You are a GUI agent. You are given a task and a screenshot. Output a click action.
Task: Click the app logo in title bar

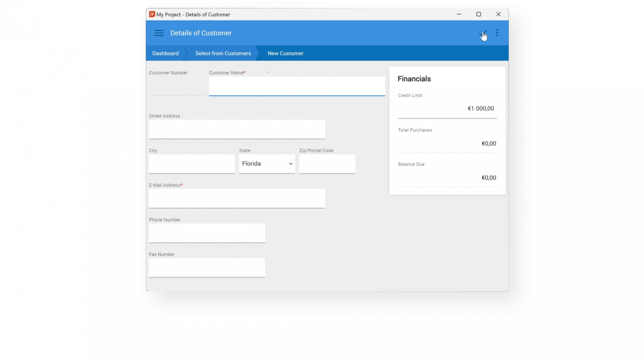pyautogui.click(x=152, y=14)
